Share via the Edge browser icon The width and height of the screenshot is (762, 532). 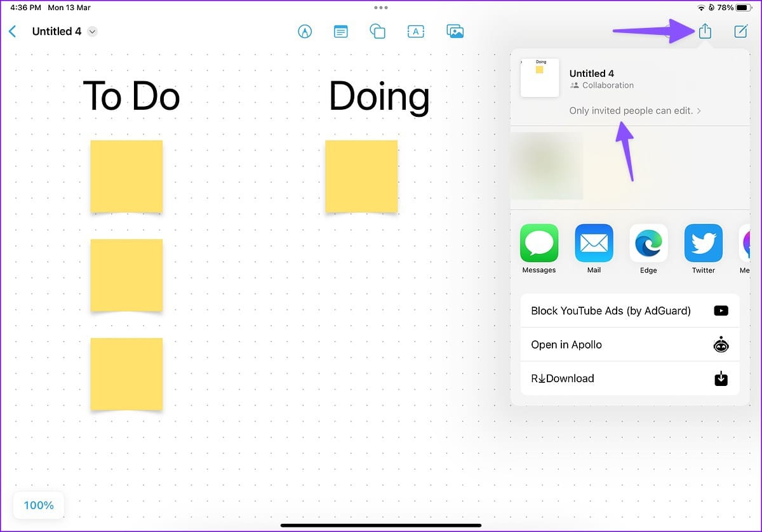click(648, 243)
